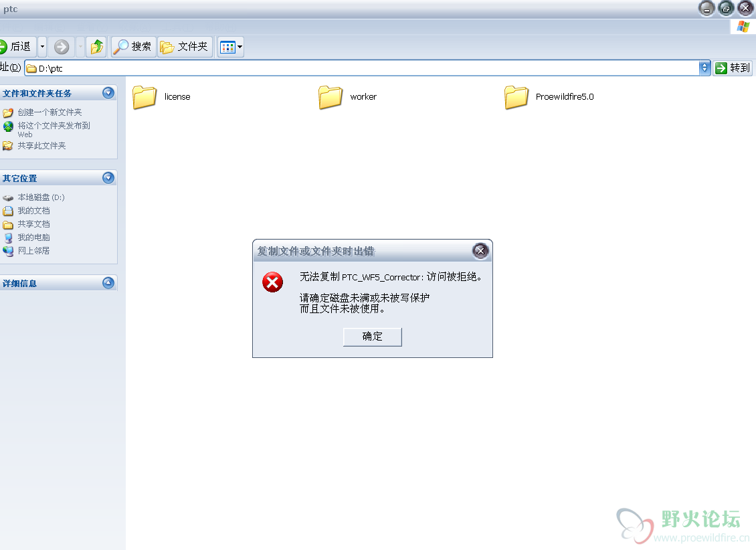The height and width of the screenshot is (550, 756).
Task: Click the ptc window title text
Action: point(11,9)
